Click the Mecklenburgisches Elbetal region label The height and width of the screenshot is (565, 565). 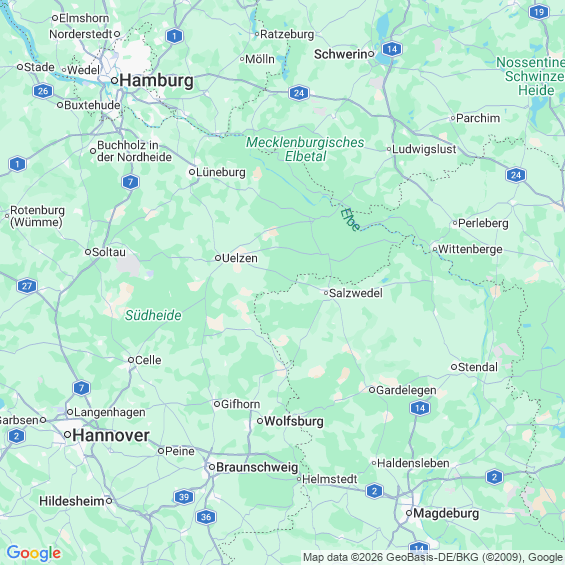point(305,149)
